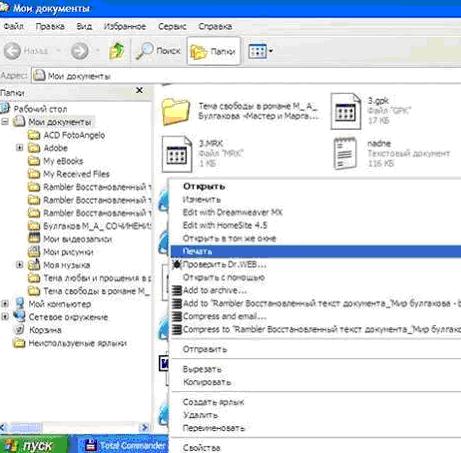The height and width of the screenshot is (453, 461).
Task: Choose Открыть in context menu
Action: click(x=315, y=186)
